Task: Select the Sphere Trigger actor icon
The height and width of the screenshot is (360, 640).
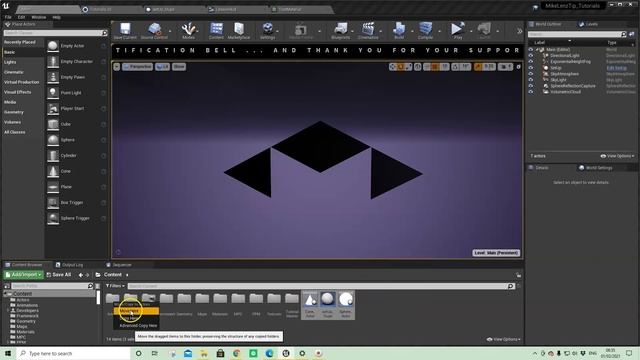Action: [x=53, y=218]
